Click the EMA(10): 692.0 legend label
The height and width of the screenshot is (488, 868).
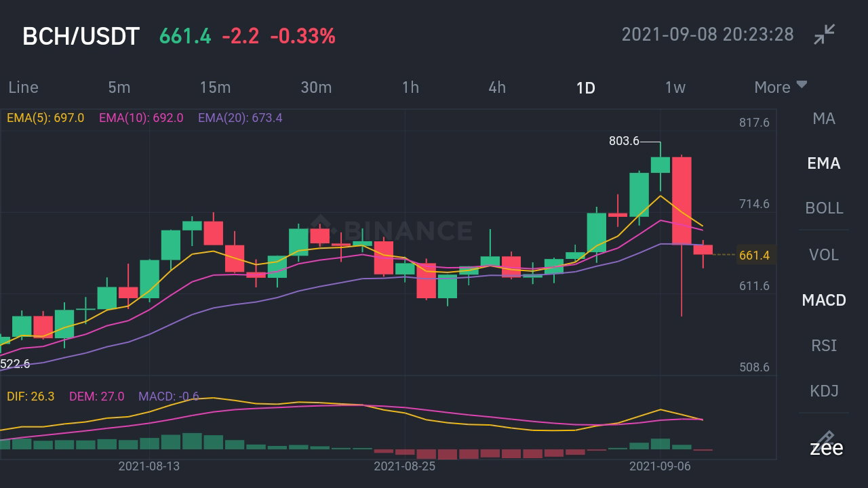141,118
